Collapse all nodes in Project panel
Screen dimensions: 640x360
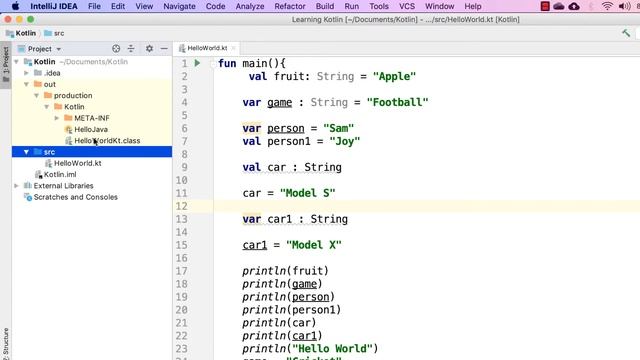[131, 49]
